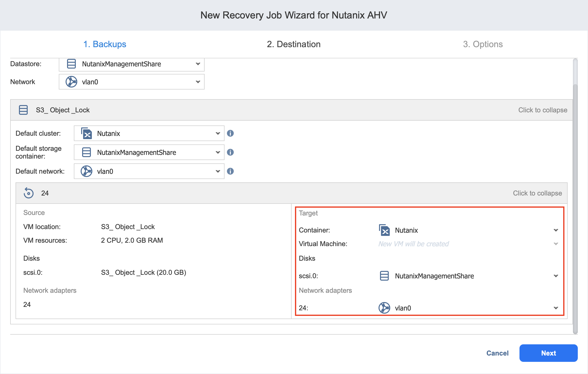
Task: Click the Nutanix icon in Target Container
Action: (x=384, y=230)
